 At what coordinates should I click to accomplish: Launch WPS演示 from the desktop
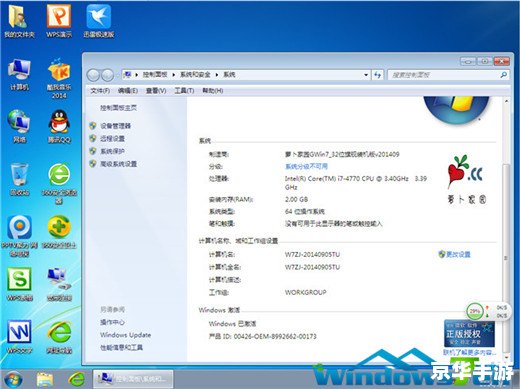[x=59, y=21]
